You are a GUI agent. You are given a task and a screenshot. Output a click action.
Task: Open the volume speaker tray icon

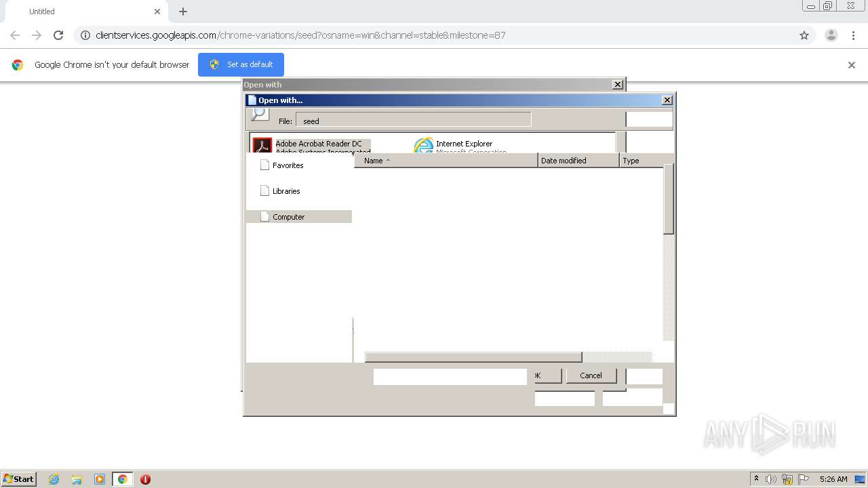point(771,479)
